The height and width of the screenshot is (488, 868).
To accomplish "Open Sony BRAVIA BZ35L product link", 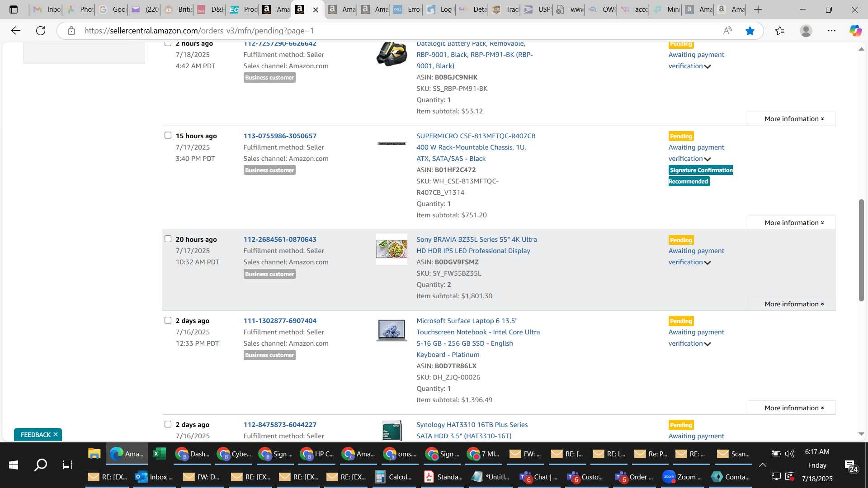I will coord(476,245).
